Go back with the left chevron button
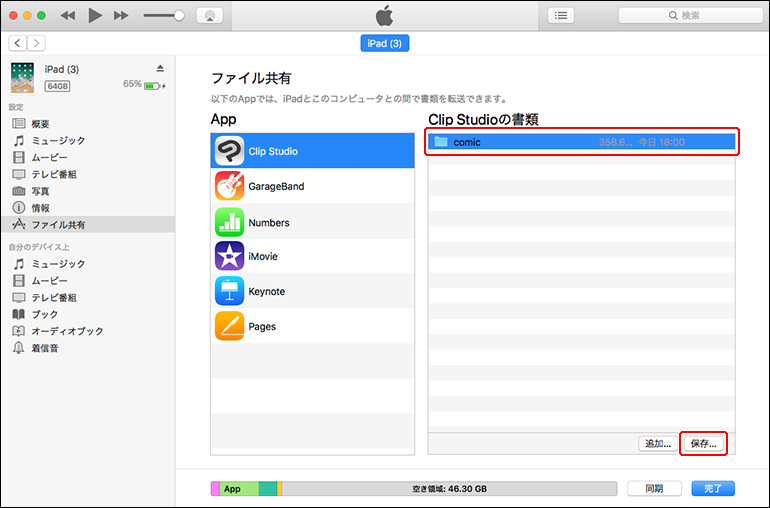This screenshot has height=508, width=770. (18, 43)
